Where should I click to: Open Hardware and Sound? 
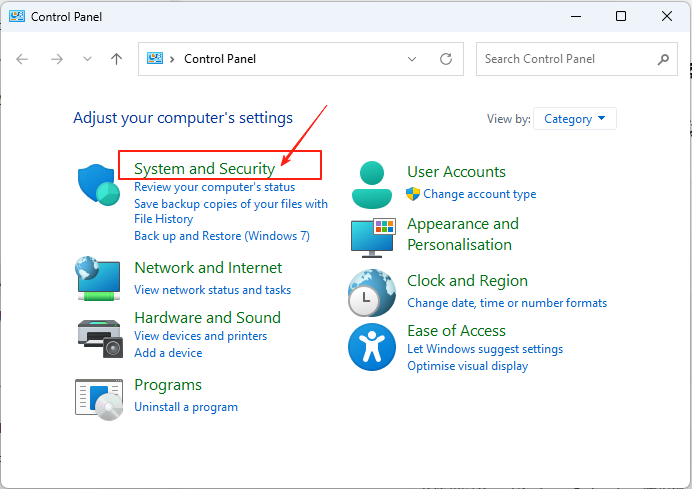click(207, 317)
